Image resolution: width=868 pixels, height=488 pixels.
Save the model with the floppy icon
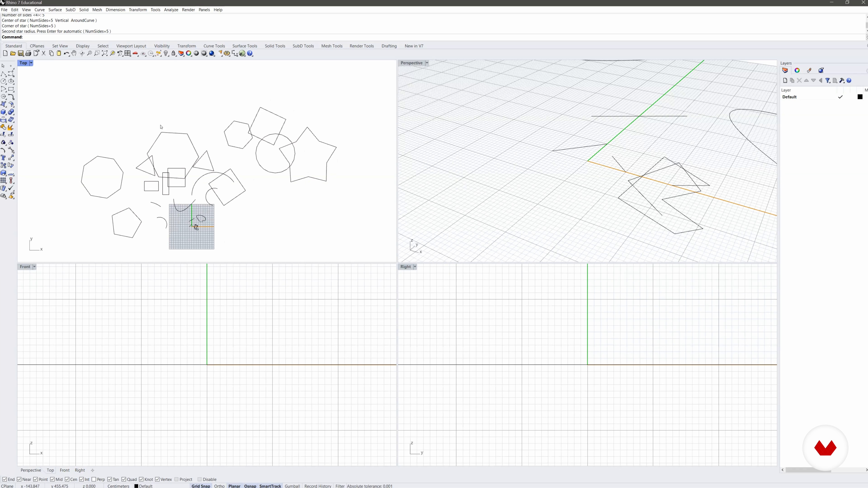pyautogui.click(x=21, y=53)
